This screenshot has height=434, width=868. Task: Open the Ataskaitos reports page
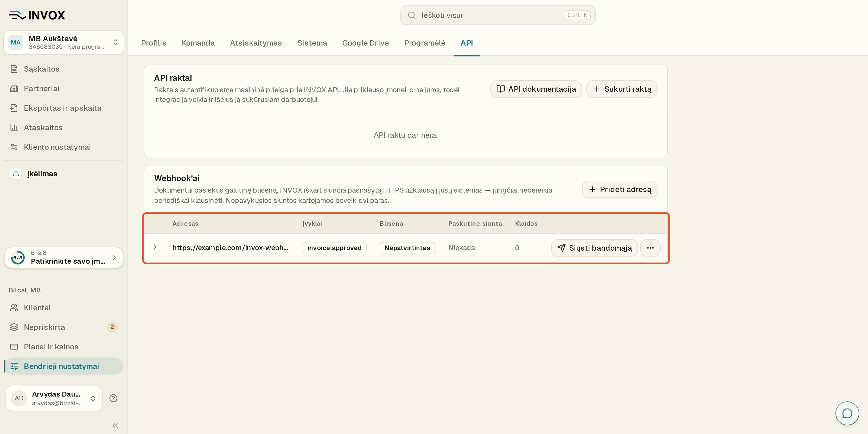click(x=64, y=127)
